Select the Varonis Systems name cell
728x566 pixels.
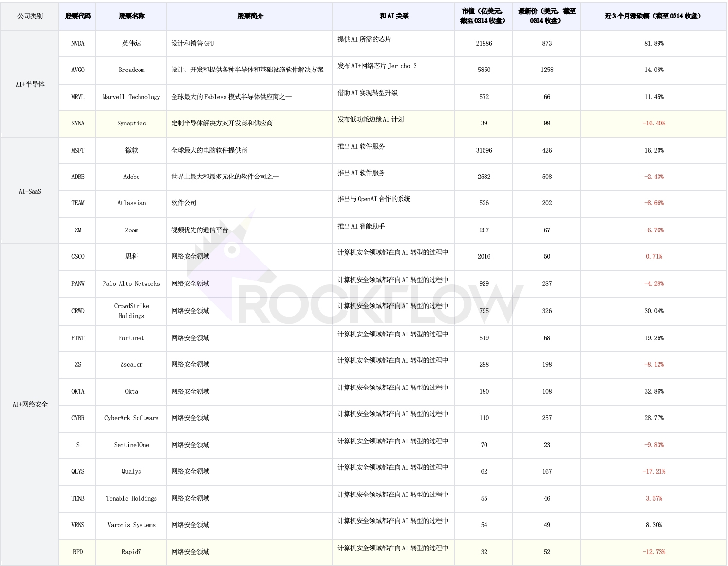click(x=132, y=525)
